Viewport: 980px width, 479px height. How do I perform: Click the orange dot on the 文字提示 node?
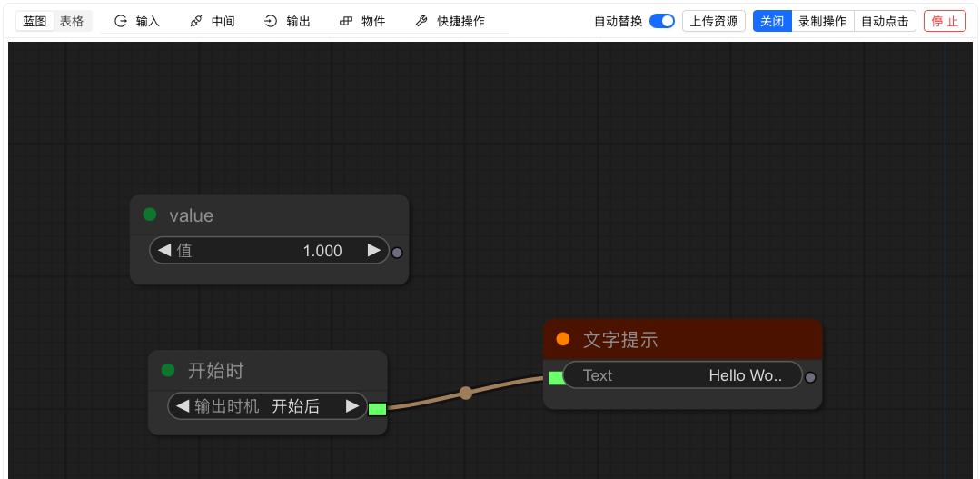point(563,339)
